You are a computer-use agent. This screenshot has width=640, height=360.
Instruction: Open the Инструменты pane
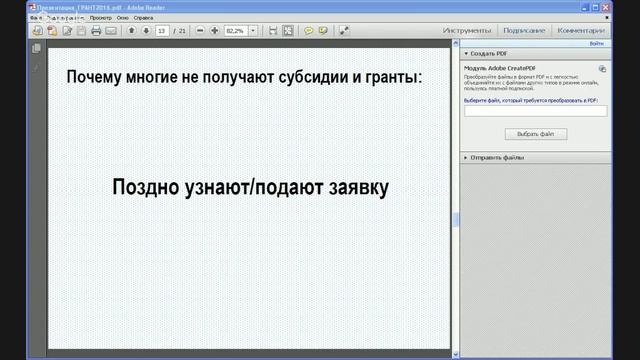[x=467, y=31]
